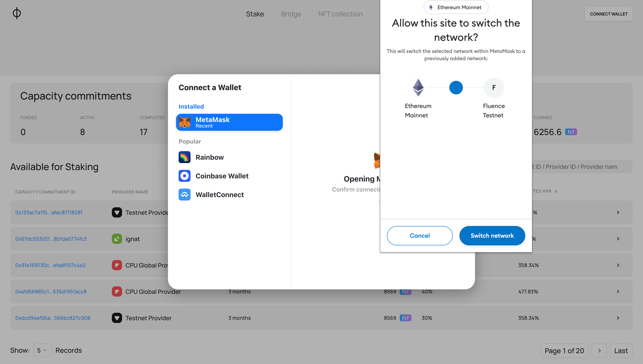Click the phi logo in the top left
Screen dimensions: 643x364
[16, 13]
